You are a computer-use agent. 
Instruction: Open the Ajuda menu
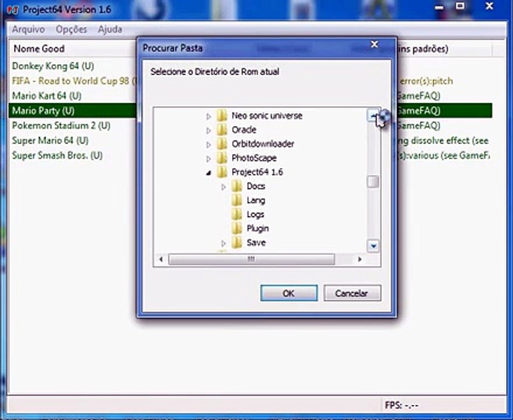(110, 30)
